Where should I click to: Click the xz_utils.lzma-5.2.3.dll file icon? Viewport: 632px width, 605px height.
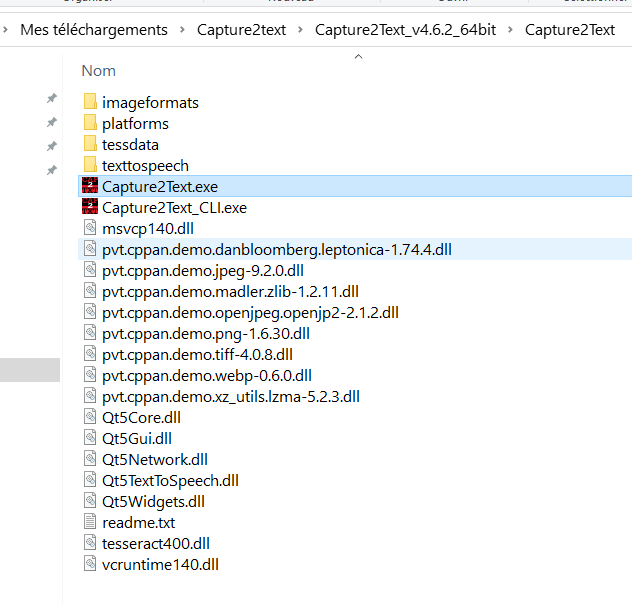point(90,395)
